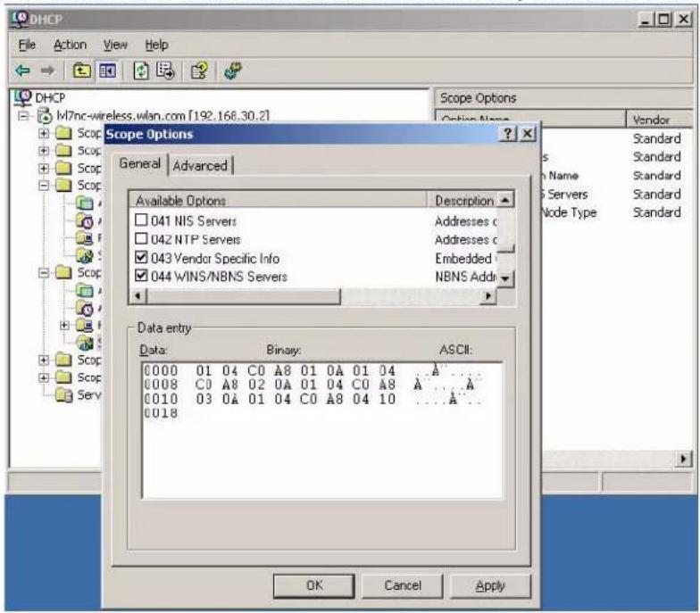Click the Scope Options pane header

563,98
